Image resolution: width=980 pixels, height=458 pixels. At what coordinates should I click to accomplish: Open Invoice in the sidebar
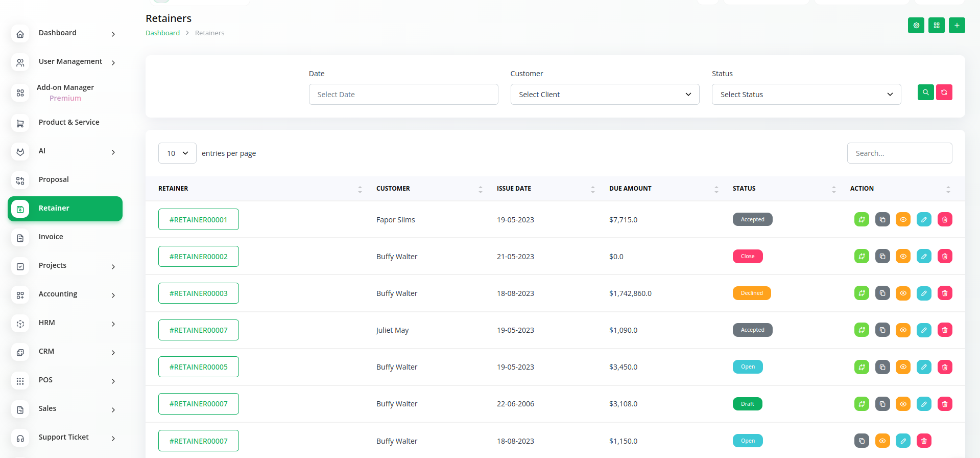click(x=51, y=237)
